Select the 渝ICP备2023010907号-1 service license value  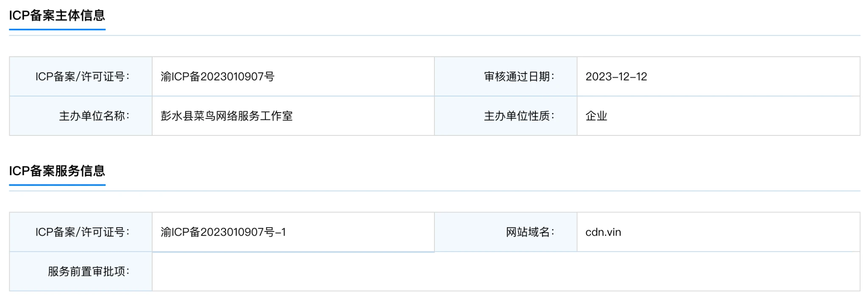coord(223,232)
